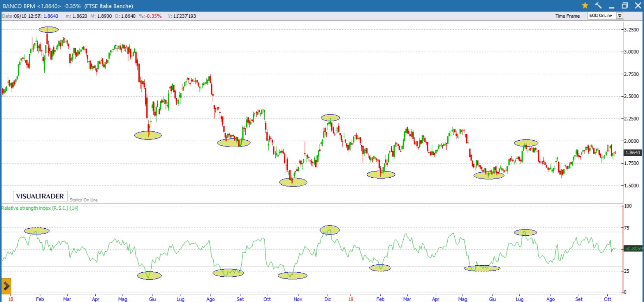The width and height of the screenshot is (644, 302).
Task: Restore the chart window size
Action: pyautogui.click(x=625, y=5)
